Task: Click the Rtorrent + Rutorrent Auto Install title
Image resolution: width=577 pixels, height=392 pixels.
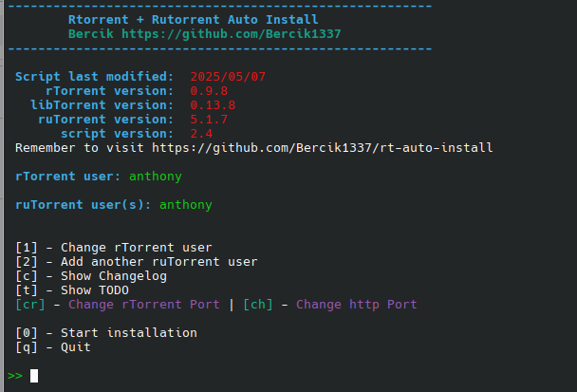Action: point(194,19)
